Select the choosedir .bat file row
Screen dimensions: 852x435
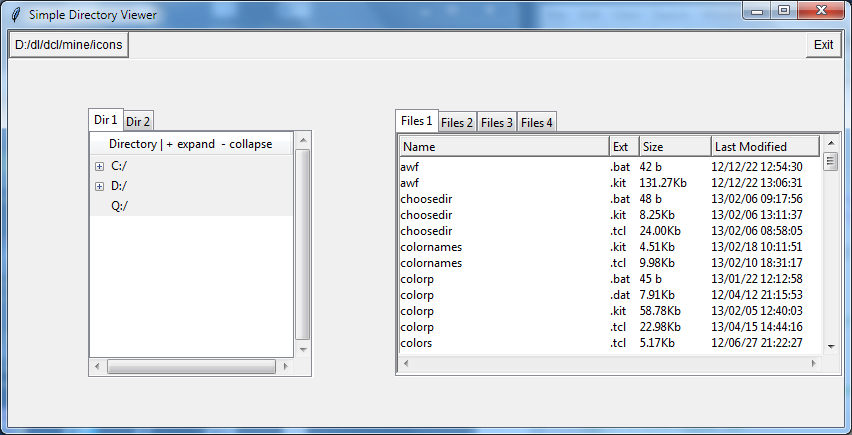pos(609,199)
